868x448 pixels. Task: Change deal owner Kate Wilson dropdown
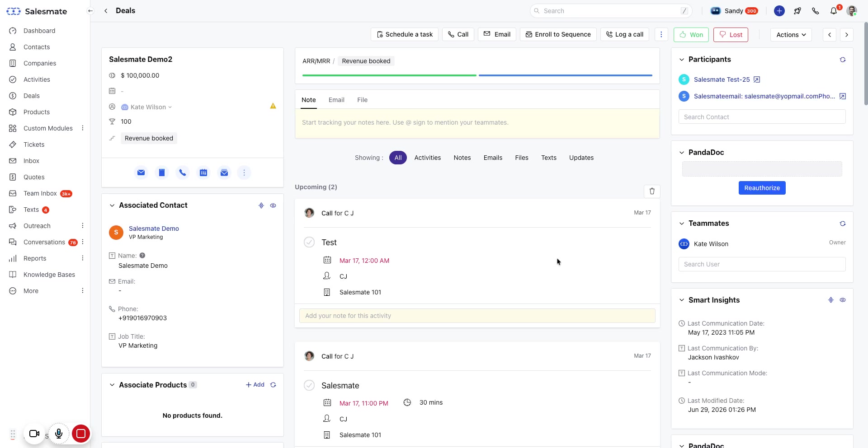[147, 107]
